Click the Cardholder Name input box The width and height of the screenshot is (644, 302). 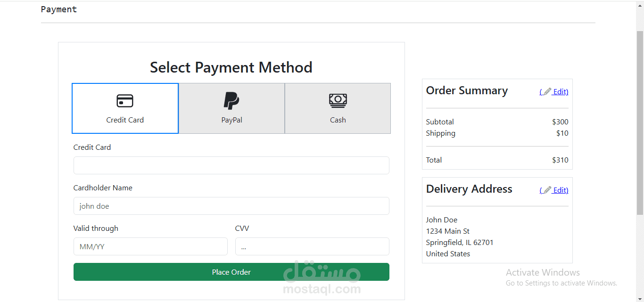[x=231, y=206]
